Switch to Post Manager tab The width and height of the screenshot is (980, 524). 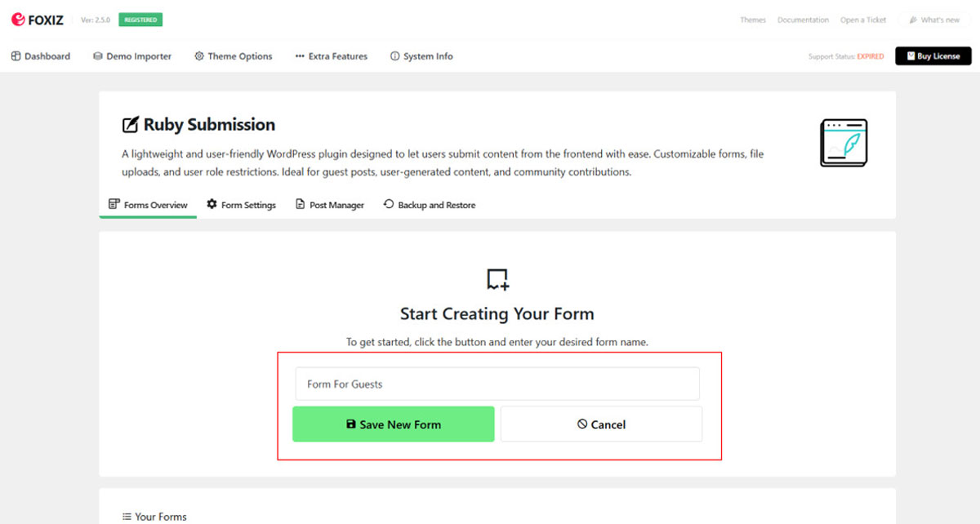coord(330,205)
